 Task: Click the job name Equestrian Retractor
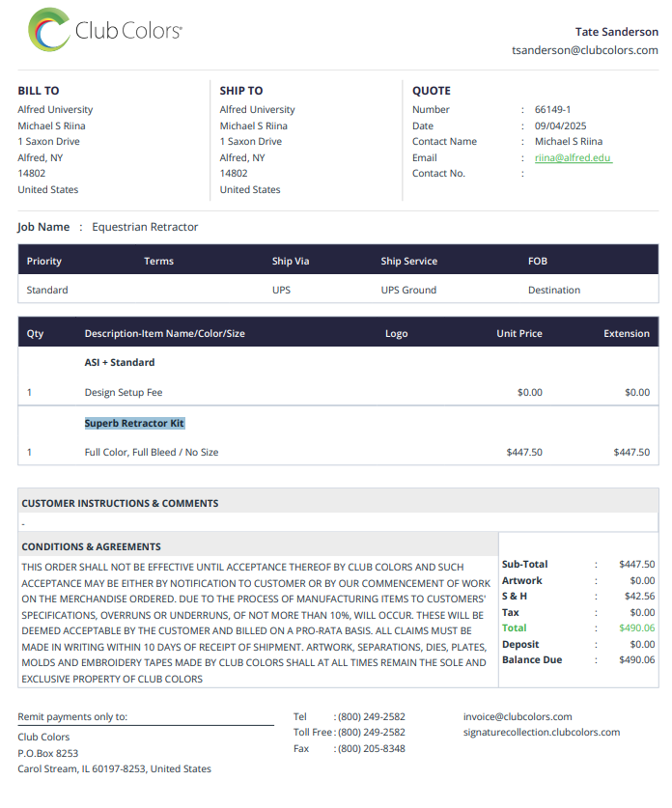pos(145,227)
